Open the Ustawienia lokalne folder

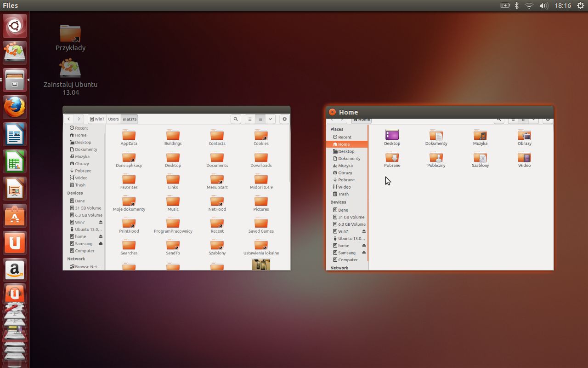(x=261, y=247)
